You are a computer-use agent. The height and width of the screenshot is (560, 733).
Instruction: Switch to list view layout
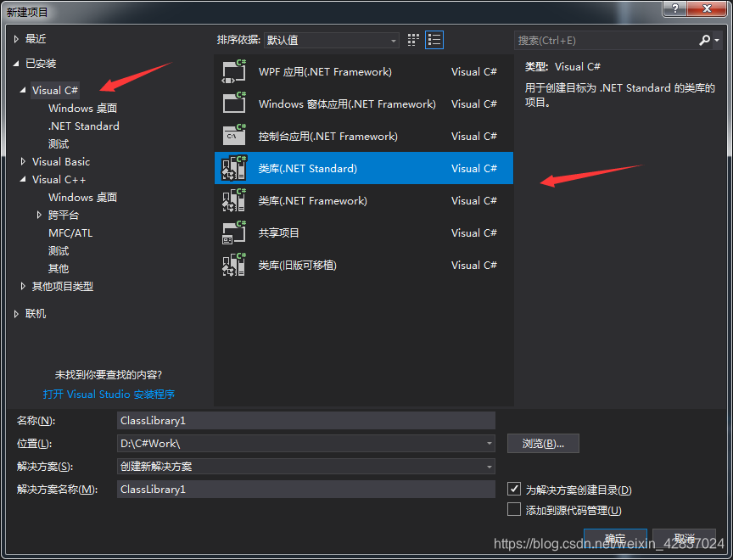click(x=434, y=40)
